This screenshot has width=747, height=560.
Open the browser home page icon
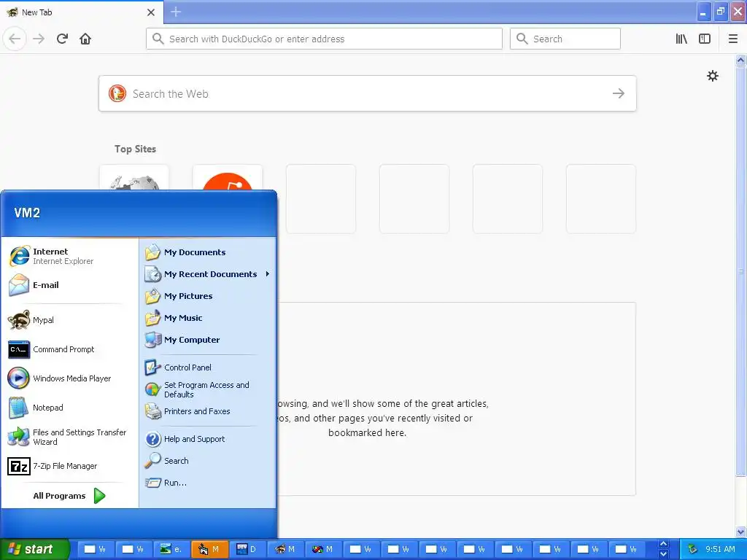click(x=85, y=39)
